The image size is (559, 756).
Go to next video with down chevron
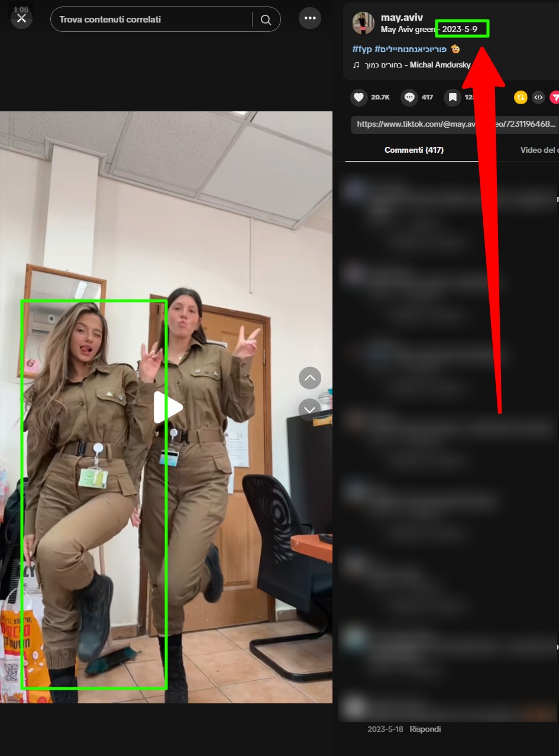(310, 409)
